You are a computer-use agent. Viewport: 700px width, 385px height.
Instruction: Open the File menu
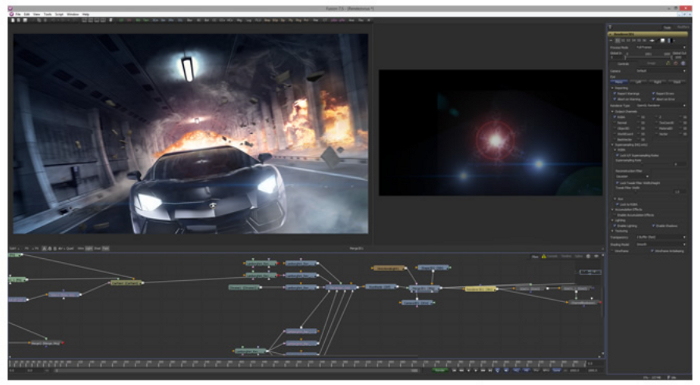[x=18, y=14]
